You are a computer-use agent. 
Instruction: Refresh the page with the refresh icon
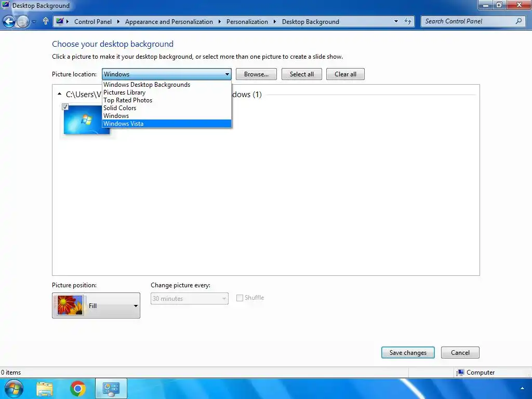pyautogui.click(x=408, y=21)
